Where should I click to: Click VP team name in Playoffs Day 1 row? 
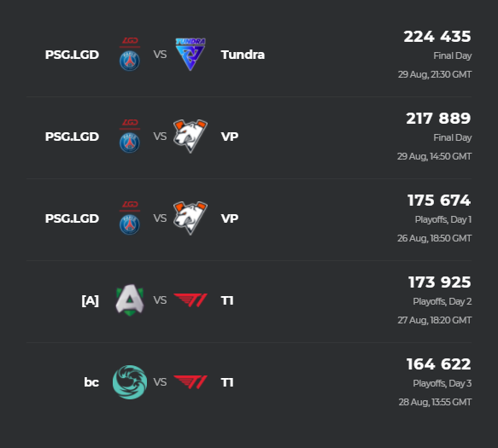(x=230, y=218)
